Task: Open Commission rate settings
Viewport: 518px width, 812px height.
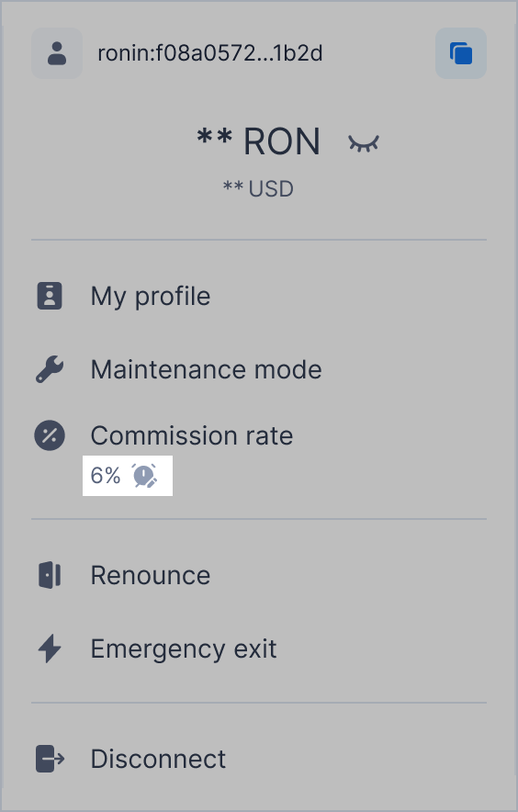Action: 192,435
